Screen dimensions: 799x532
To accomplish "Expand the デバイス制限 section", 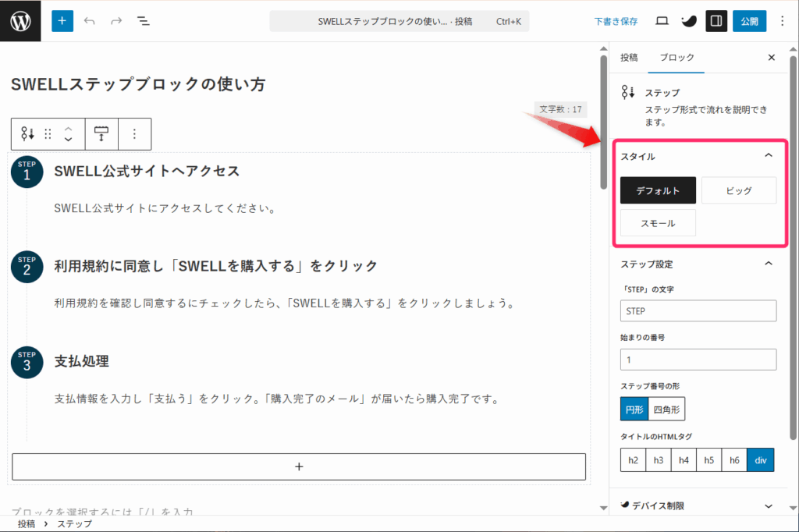I will click(769, 505).
